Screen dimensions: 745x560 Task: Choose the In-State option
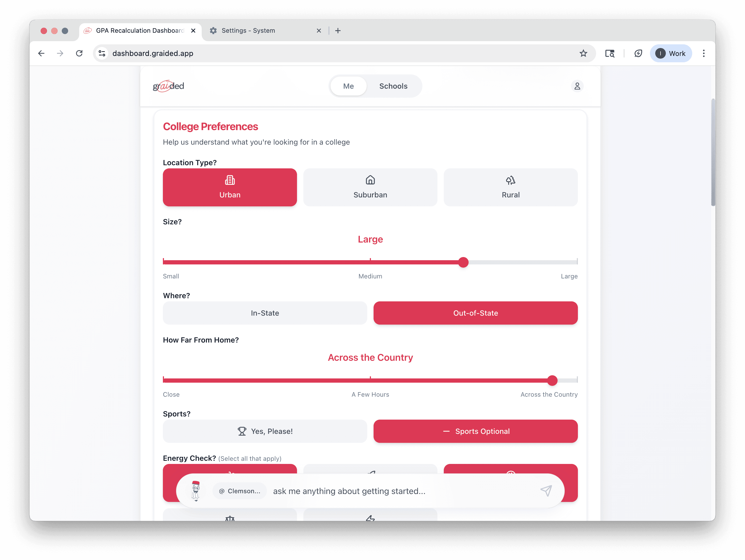point(265,313)
